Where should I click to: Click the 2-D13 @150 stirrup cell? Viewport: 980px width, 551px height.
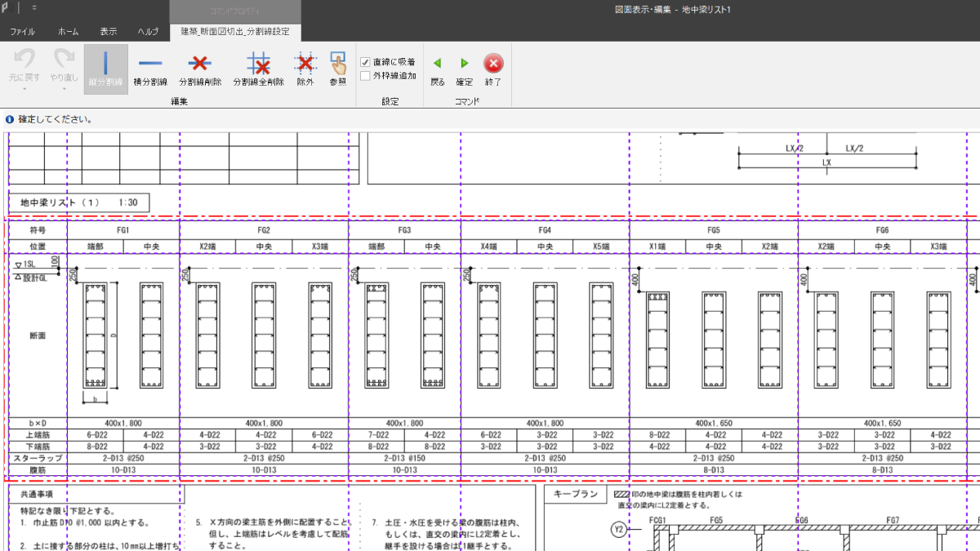pos(404,458)
